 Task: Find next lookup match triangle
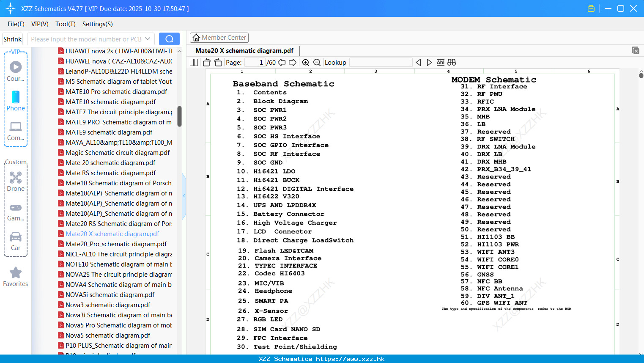coord(429,62)
